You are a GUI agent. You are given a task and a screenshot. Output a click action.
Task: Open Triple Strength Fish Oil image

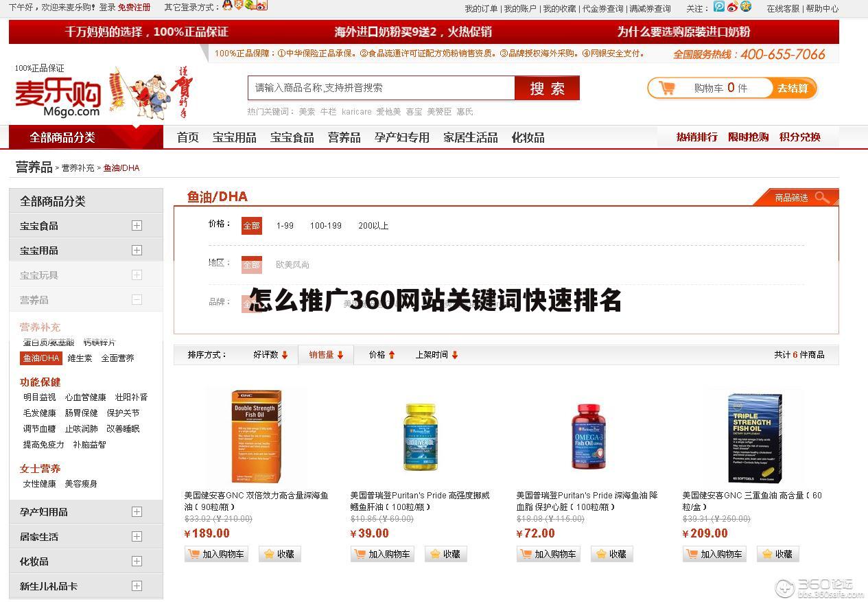pos(755,438)
